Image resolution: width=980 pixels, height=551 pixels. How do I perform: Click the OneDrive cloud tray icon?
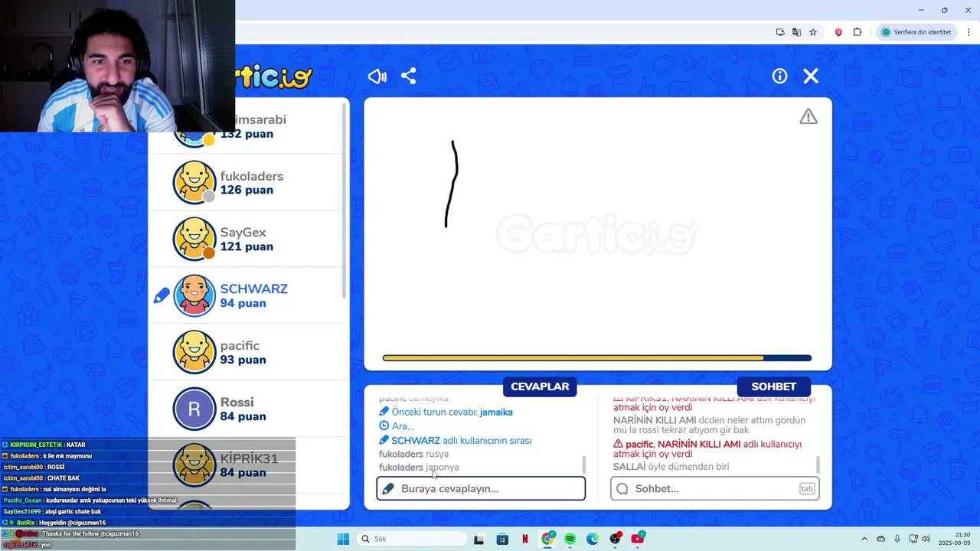click(880, 539)
